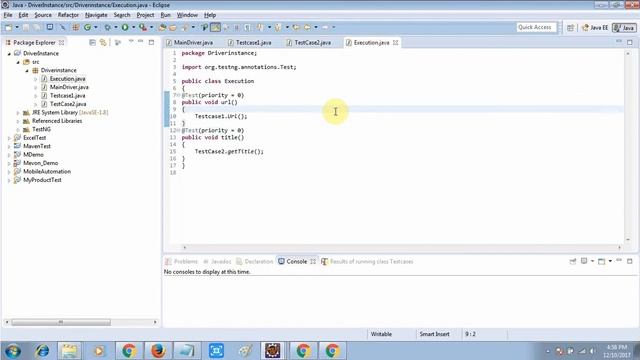Expand the ExcelTest project

click(9, 138)
